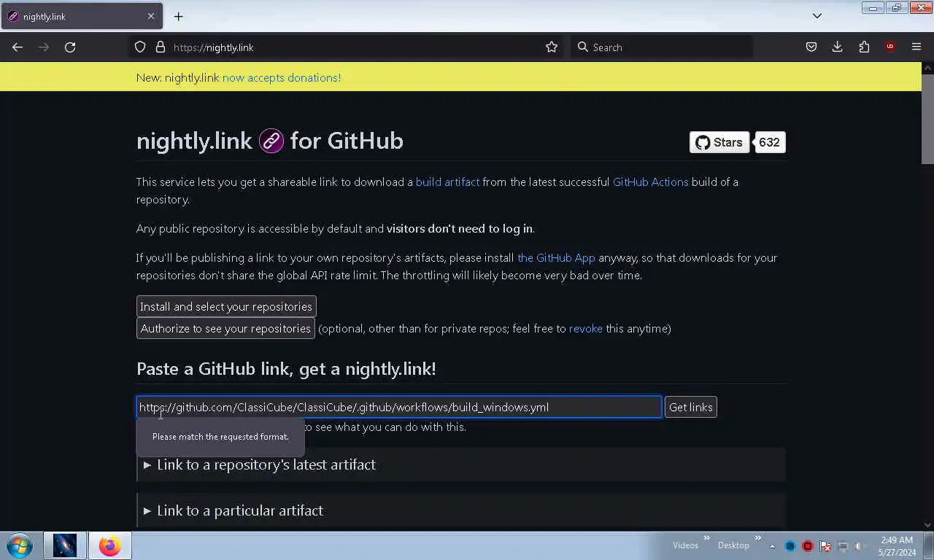Click the red stop-square tray icon
Image resolution: width=934 pixels, height=560 pixels.
coord(808,546)
